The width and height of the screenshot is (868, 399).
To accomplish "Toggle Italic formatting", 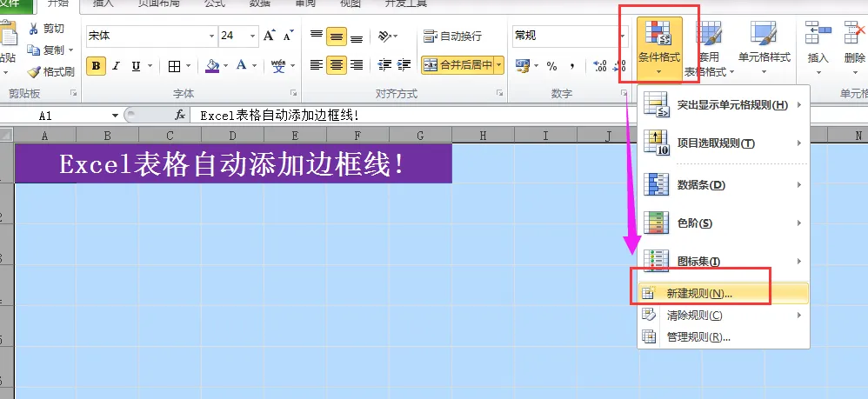I will (117, 66).
